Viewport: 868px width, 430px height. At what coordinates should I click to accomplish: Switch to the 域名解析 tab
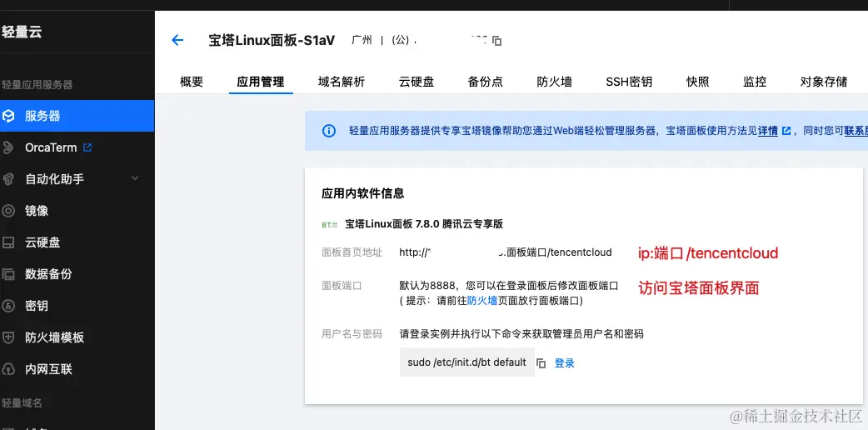[x=342, y=82]
